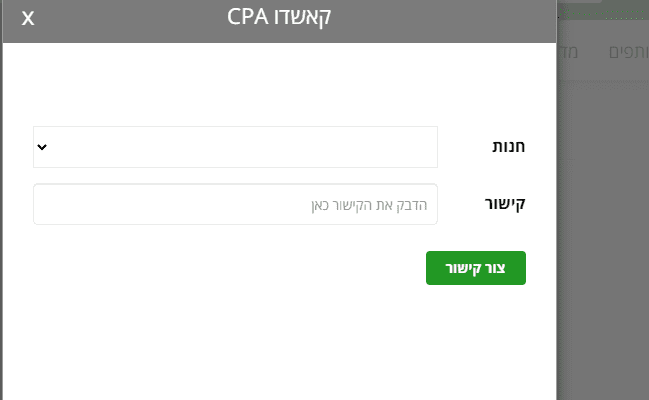Viewport: 649px width, 400px height.
Task: Click the 'הדבק את הקישור כאן' placeholder text
Action: 368,205
